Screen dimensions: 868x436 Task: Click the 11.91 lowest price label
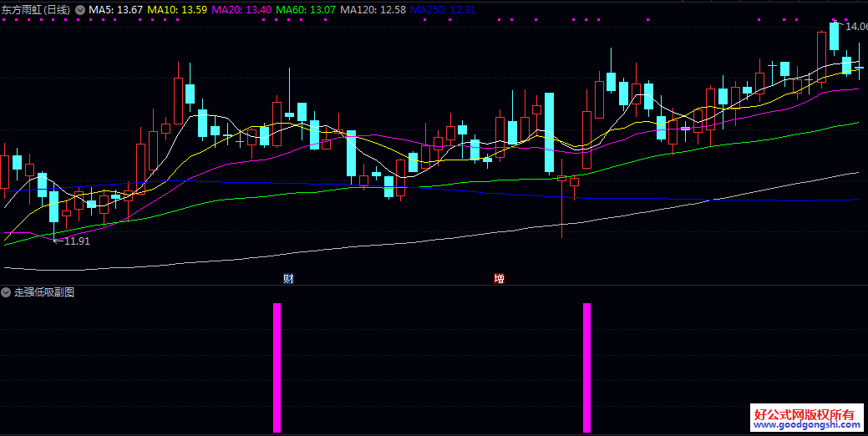tap(77, 241)
